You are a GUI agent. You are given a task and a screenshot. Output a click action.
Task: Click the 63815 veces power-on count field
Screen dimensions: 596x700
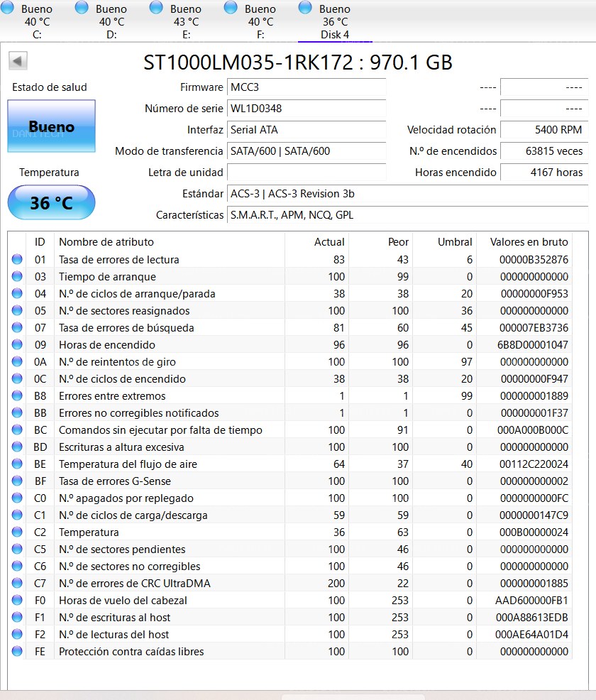pos(544,151)
